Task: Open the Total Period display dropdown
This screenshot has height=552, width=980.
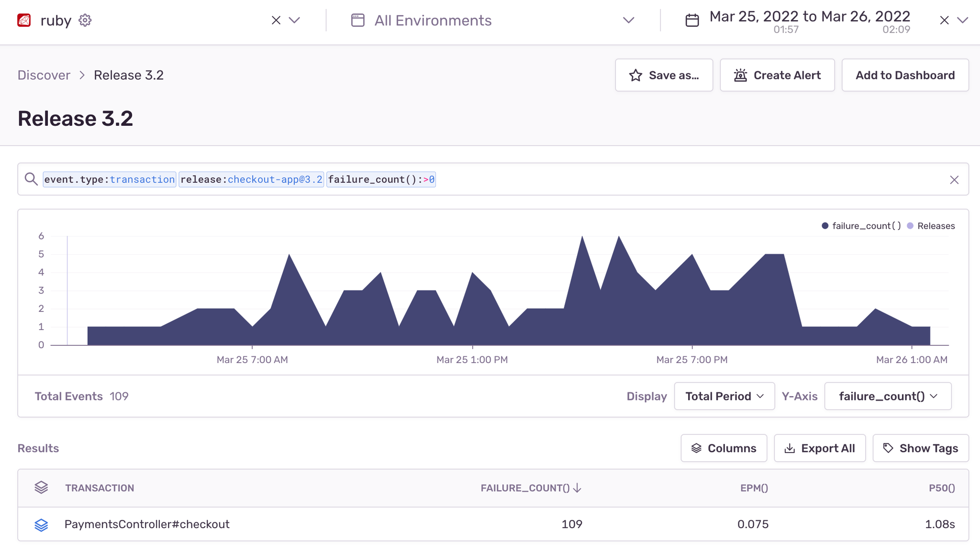Action: pos(724,396)
